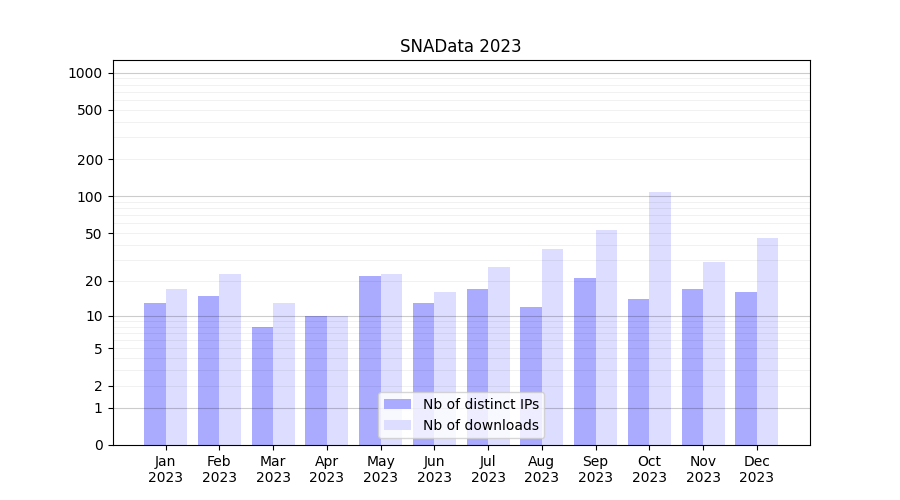Click the Dec 2023 downloads bar
900x500 pixels.
tap(767, 341)
